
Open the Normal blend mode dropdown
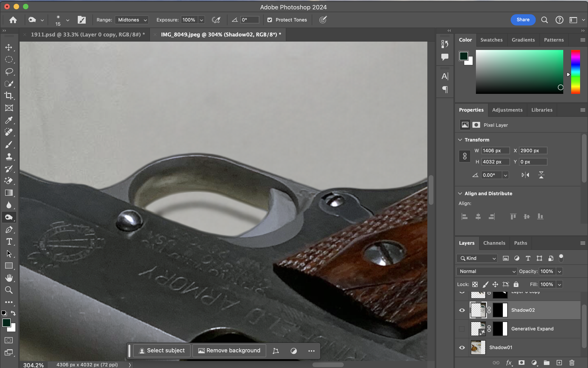coord(487,271)
